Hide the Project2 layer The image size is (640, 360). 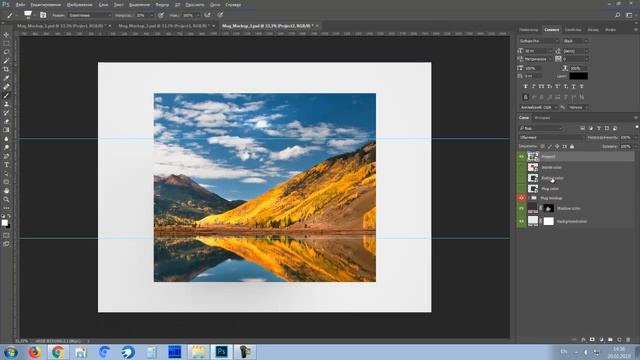(521, 157)
